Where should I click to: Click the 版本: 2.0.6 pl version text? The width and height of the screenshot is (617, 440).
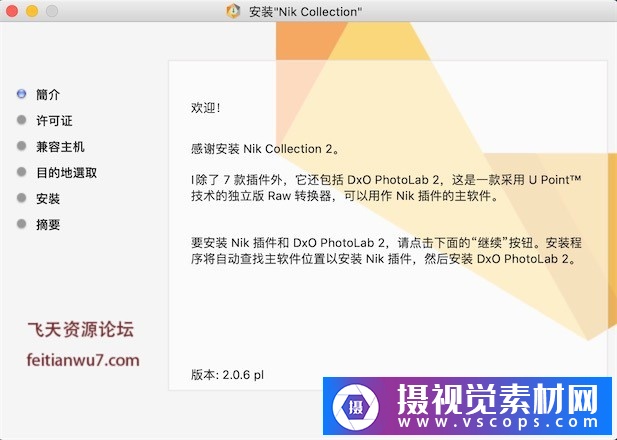[227, 375]
